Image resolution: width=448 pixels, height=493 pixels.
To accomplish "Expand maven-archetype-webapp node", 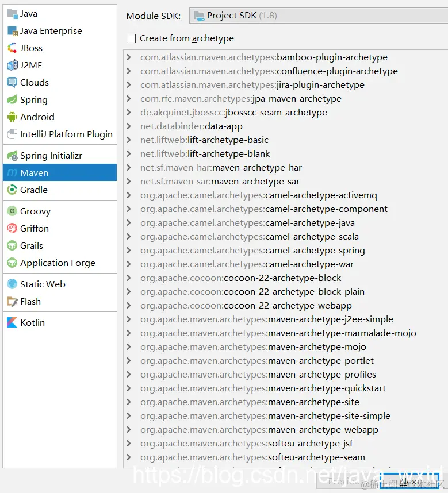I will (129, 430).
